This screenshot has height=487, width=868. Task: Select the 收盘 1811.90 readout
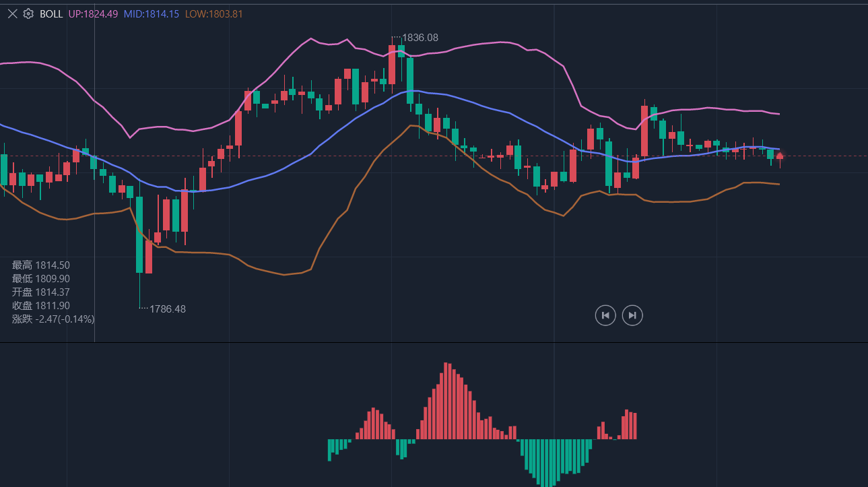coord(41,306)
